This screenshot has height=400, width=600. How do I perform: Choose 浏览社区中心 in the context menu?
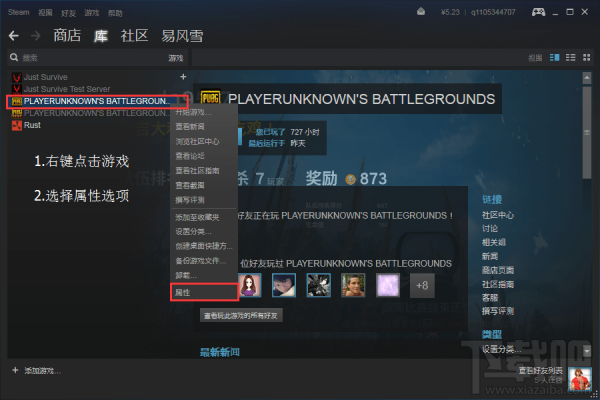tap(204, 142)
